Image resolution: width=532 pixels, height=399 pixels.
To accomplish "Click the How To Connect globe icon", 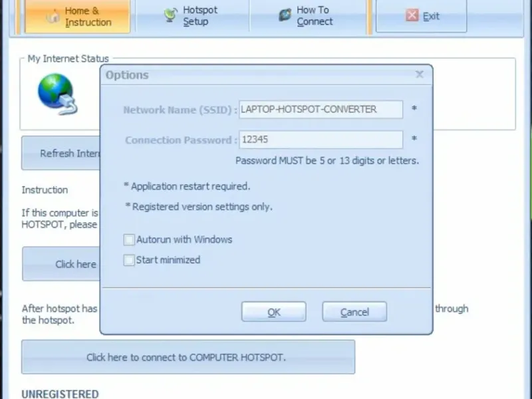I will coord(285,15).
